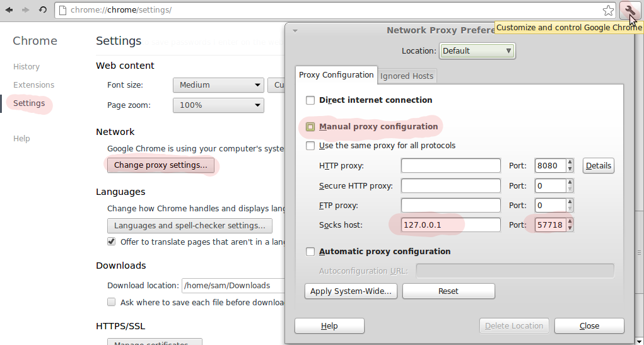Select Automatic proxy configuration
Viewport: 644px width, 345px height.
coord(310,252)
